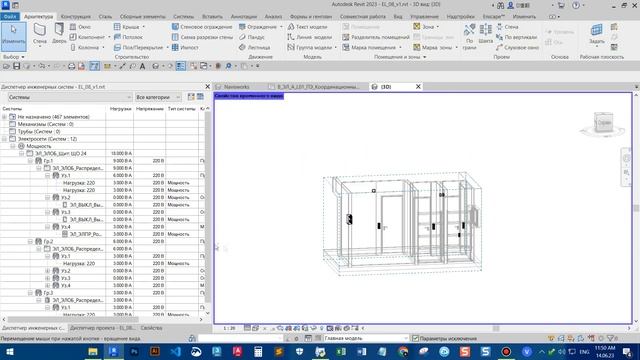Select the Шахта shaft tool
The image size is (640, 360).
tap(485, 34)
